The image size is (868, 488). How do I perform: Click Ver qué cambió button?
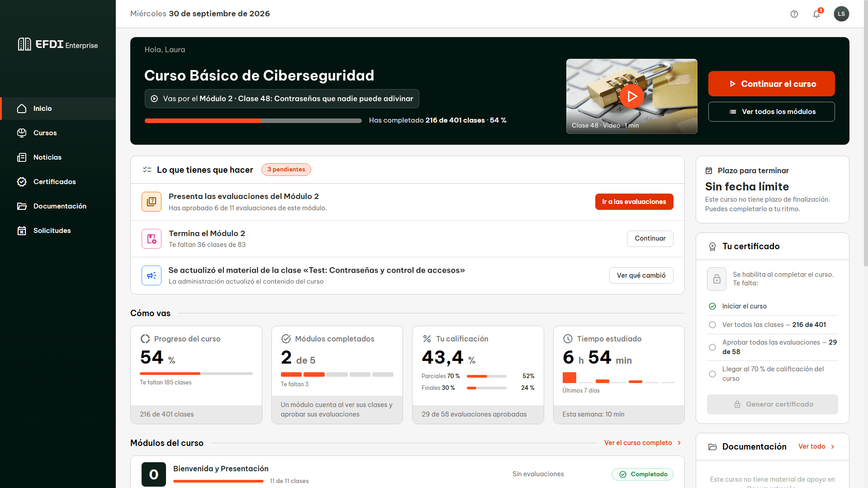641,275
